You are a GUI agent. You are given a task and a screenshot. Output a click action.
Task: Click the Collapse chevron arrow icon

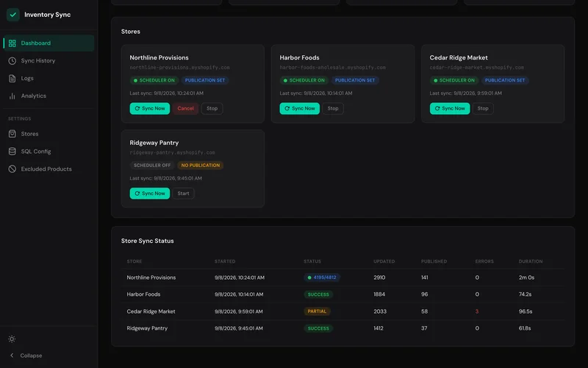[12, 355]
